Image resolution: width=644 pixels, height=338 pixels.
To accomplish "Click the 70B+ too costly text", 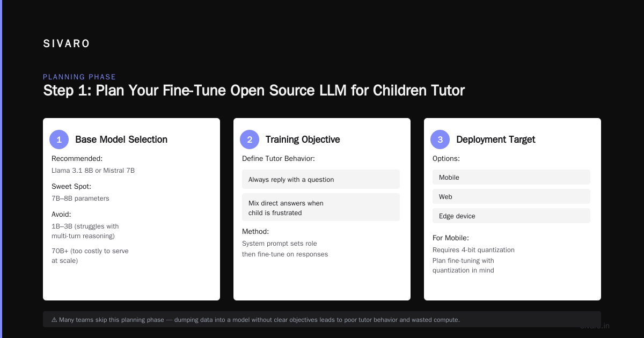I will point(90,256).
